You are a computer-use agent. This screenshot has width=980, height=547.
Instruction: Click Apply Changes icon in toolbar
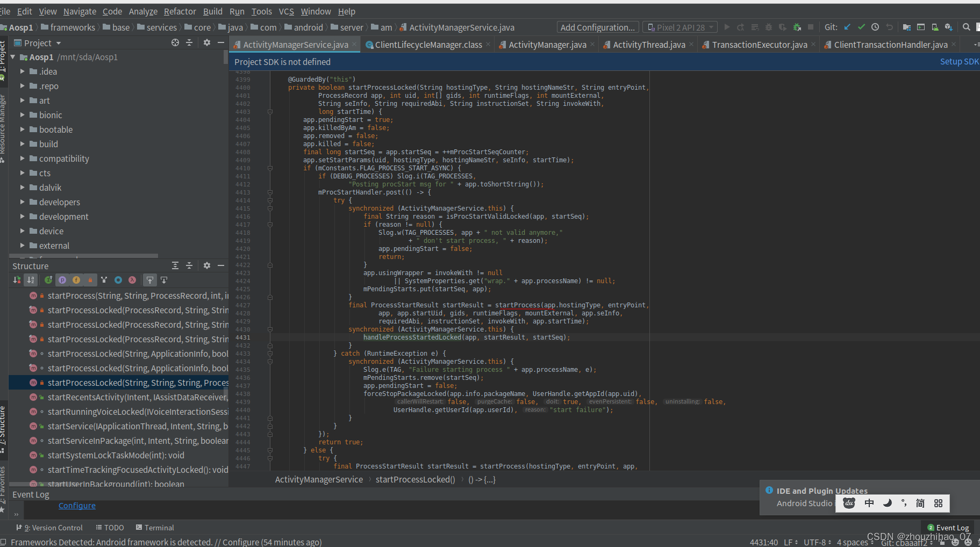741,27
